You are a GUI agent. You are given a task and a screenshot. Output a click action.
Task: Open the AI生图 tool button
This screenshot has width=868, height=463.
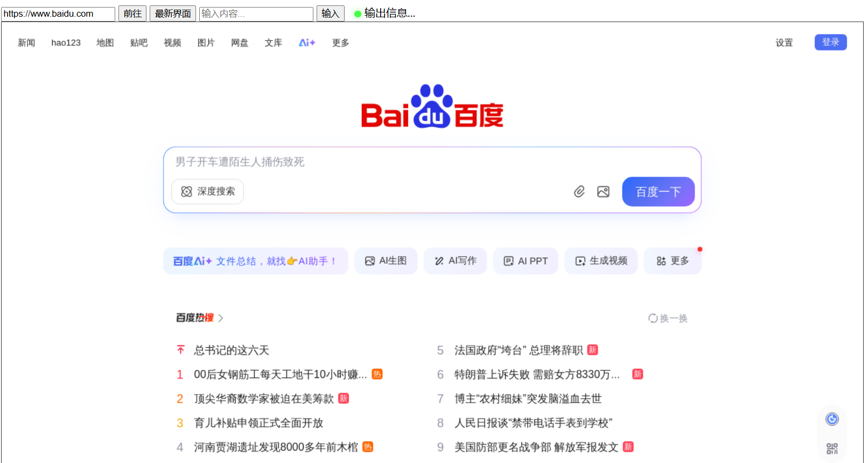click(386, 261)
